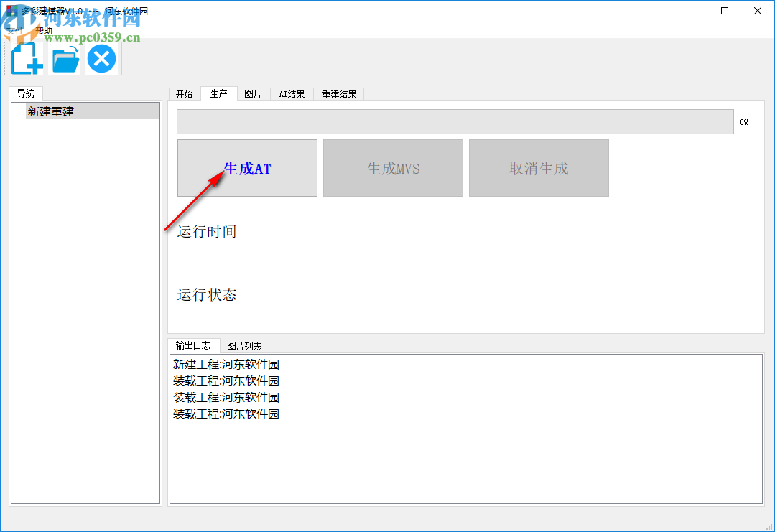Open the folder icon to load project
The width and height of the screenshot is (775, 532).
coord(66,59)
